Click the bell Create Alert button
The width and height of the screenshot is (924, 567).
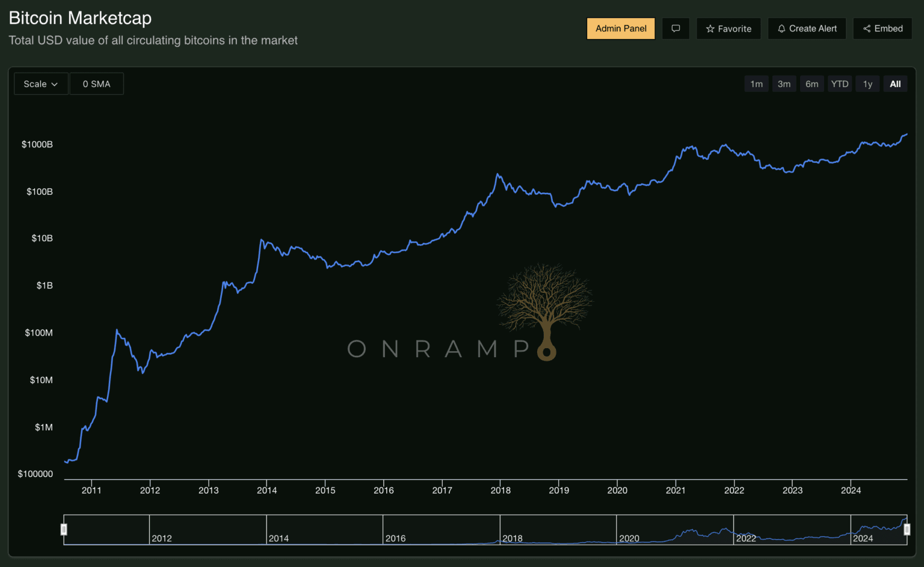807,28
